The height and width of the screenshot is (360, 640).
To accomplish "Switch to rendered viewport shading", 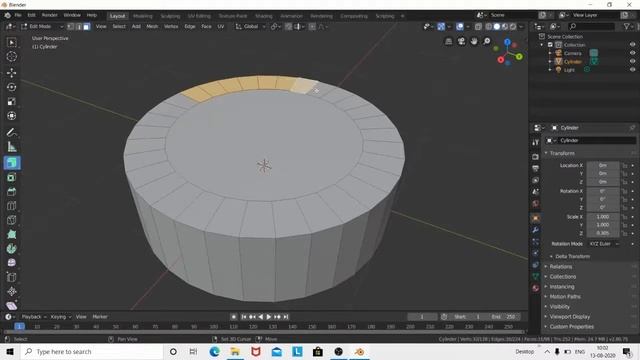I will pyautogui.click(x=513, y=27).
